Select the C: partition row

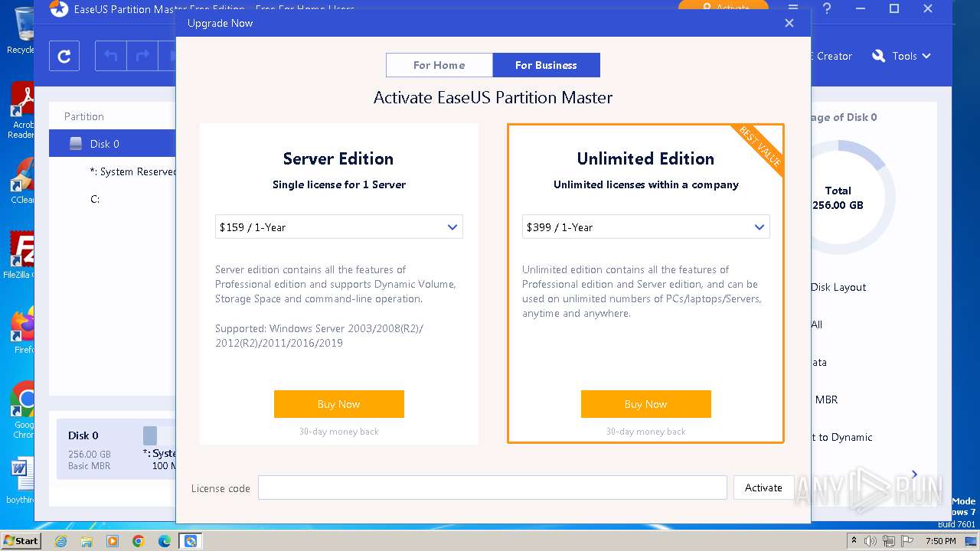coord(113,199)
